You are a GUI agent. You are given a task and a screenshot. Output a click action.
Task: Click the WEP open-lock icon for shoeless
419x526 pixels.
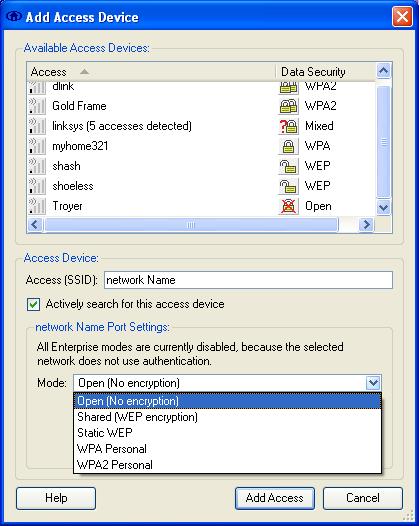[x=288, y=186]
